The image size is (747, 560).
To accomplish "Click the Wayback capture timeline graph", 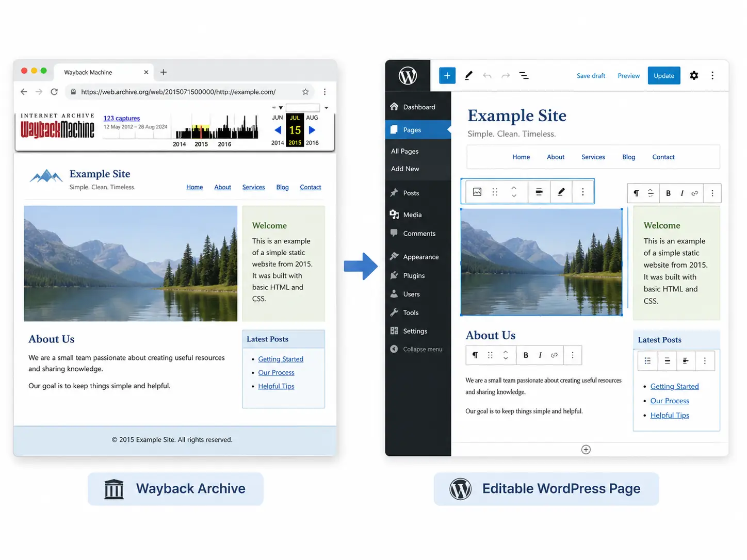I will 217,127.
